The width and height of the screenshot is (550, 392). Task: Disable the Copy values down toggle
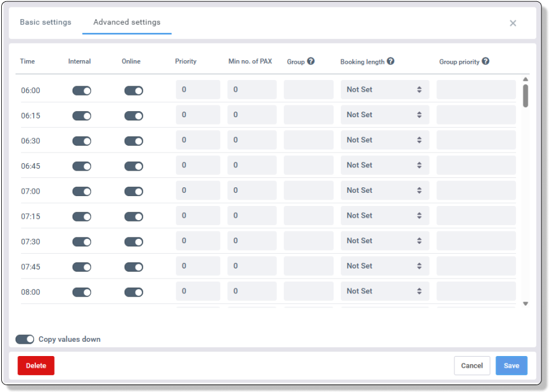point(25,339)
